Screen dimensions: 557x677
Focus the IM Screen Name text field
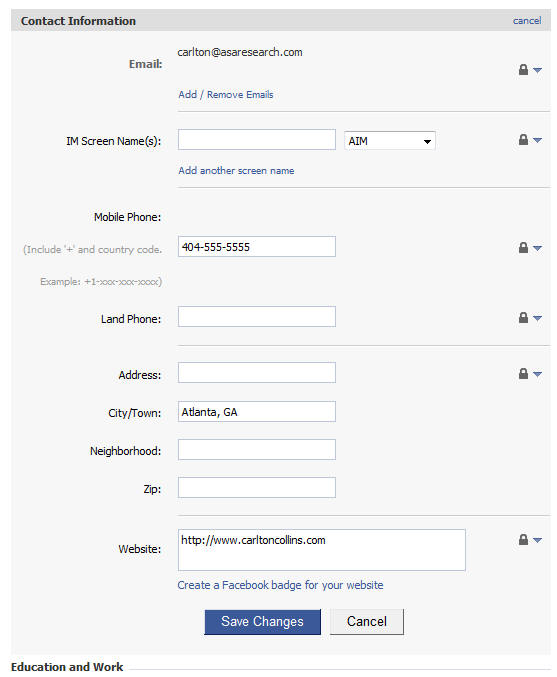pos(257,139)
